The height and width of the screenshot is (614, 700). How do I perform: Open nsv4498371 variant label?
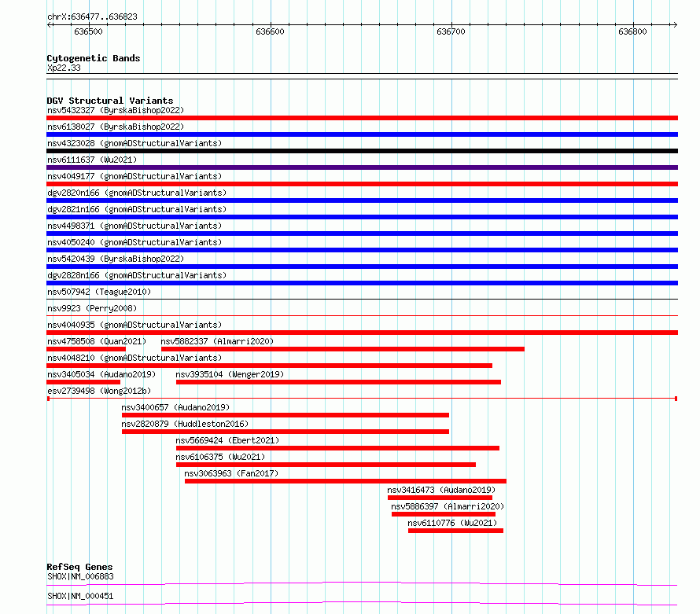point(134,226)
